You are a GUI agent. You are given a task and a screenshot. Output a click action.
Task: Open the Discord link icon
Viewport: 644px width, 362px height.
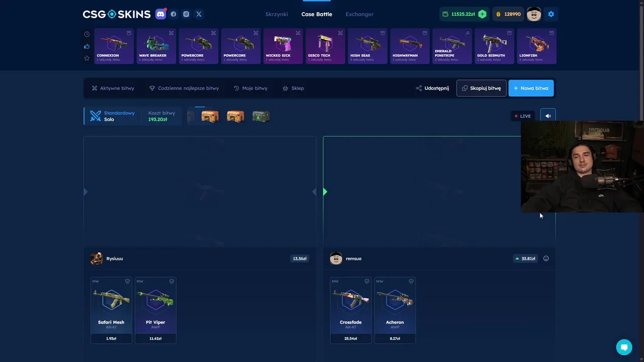160,14
